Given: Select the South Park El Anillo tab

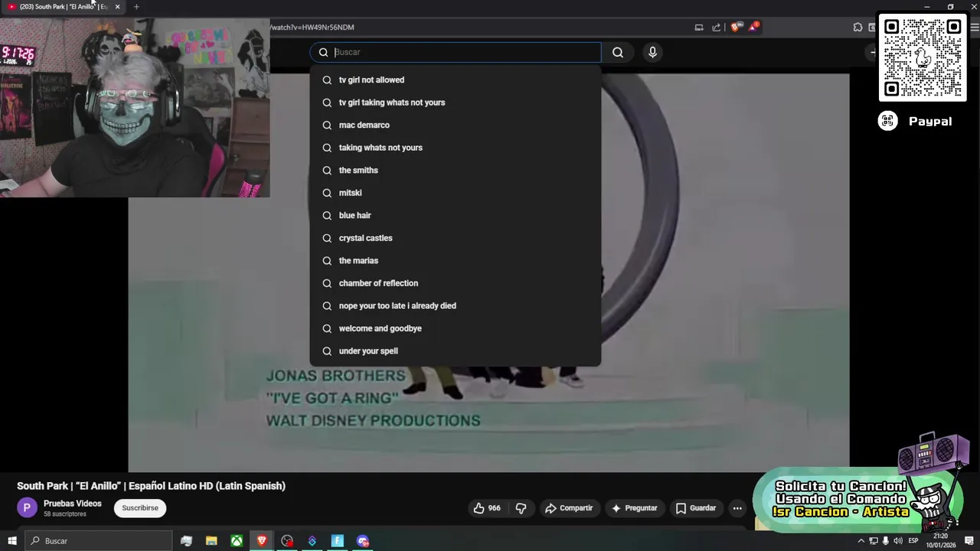Looking at the screenshot, I should 63,7.
